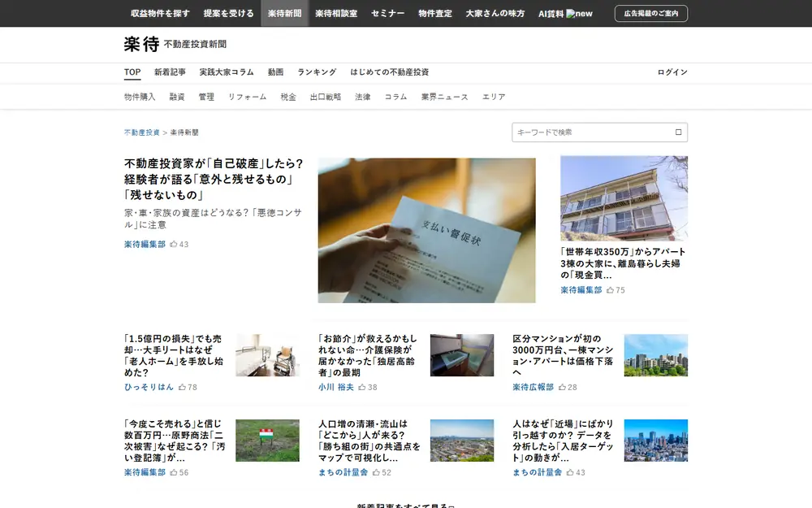812x508 pixels.
Task: Select 出口戦略 category
Action: (x=326, y=97)
